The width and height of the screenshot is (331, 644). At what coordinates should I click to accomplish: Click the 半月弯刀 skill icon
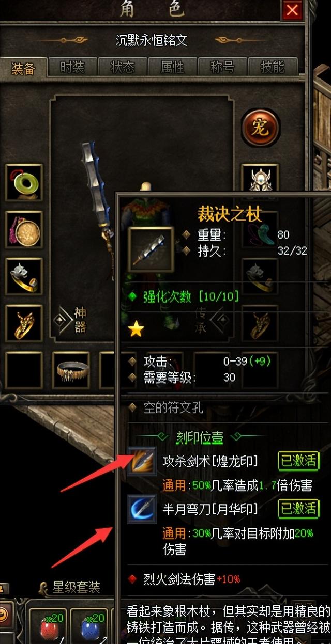coord(142,510)
